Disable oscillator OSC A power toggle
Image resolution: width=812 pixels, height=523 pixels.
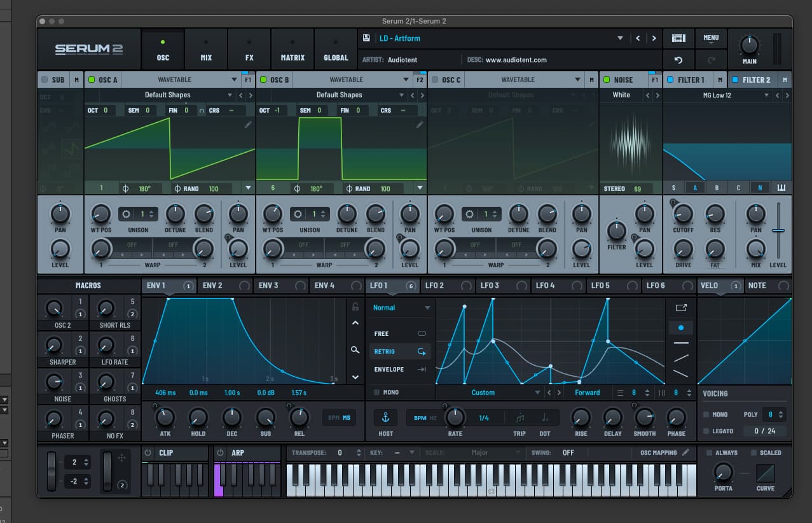92,80
